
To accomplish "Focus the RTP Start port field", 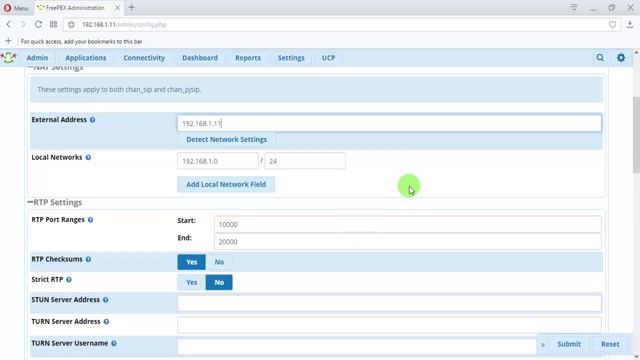I will [x=407, y=224].
